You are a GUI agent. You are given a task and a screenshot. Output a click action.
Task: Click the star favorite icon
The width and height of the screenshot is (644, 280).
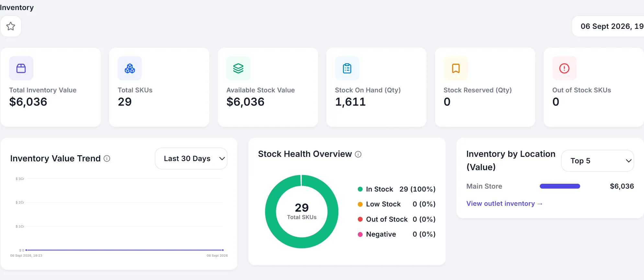(x=11, y=26)
